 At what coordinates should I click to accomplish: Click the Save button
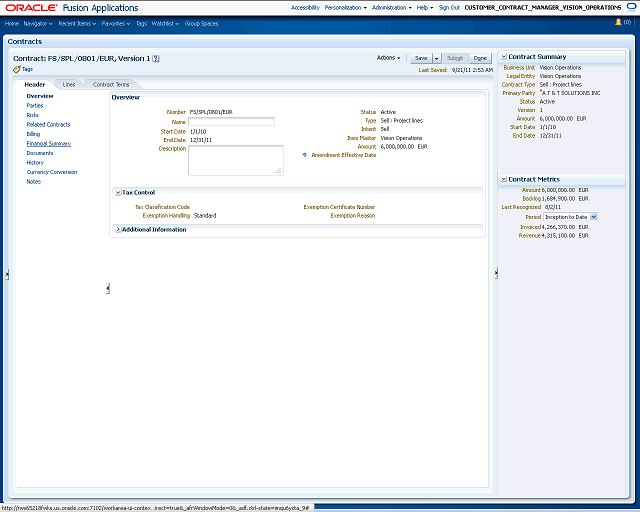tap(421, 58)
